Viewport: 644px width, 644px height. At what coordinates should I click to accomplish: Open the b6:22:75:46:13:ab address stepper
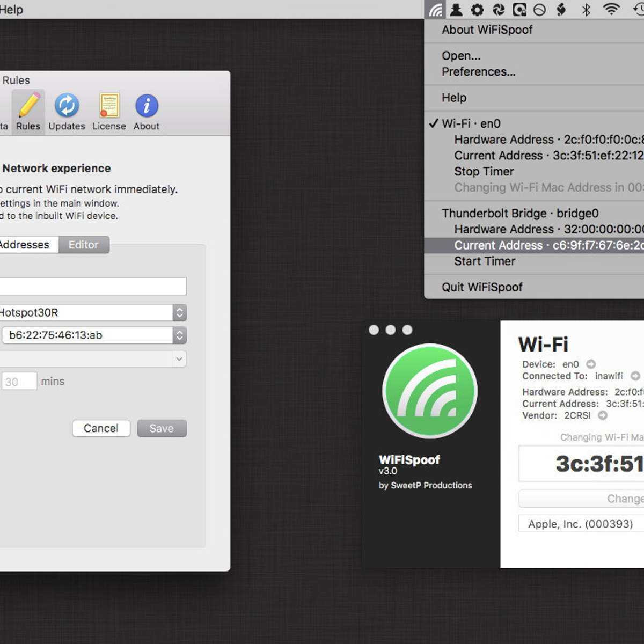180,335
